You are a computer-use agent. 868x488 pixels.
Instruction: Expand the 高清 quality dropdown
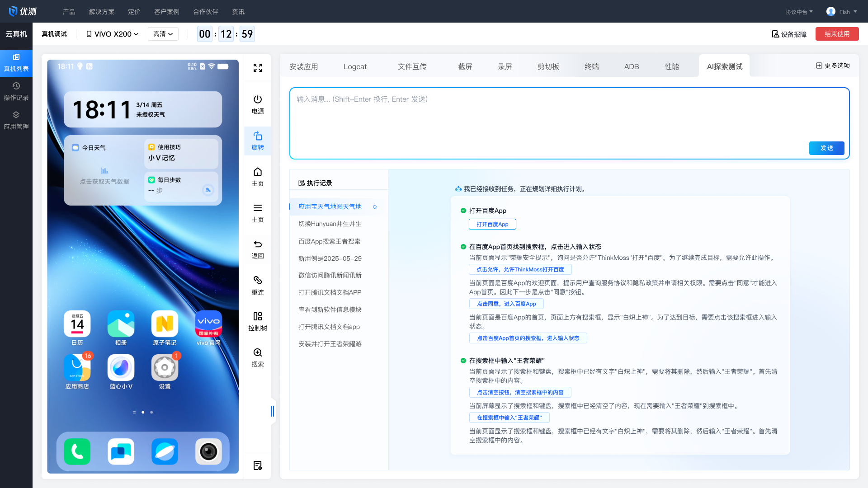pos(163,34)
